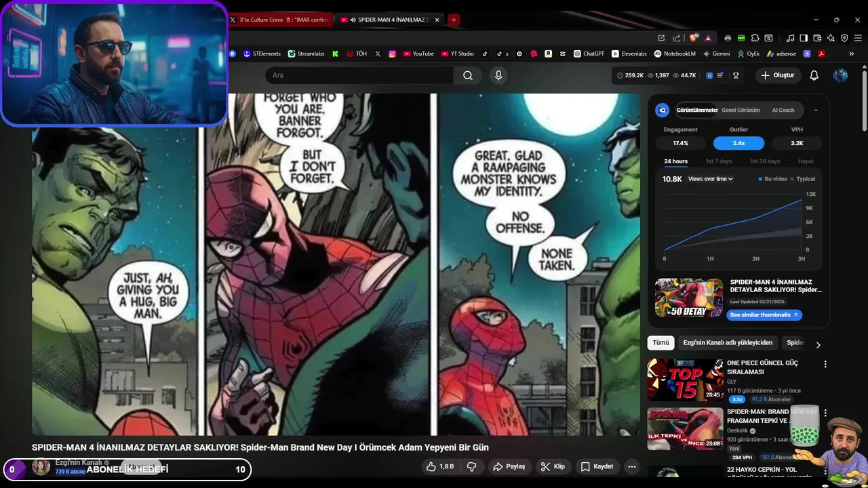Click the Oluştur create button

point(777,75)
